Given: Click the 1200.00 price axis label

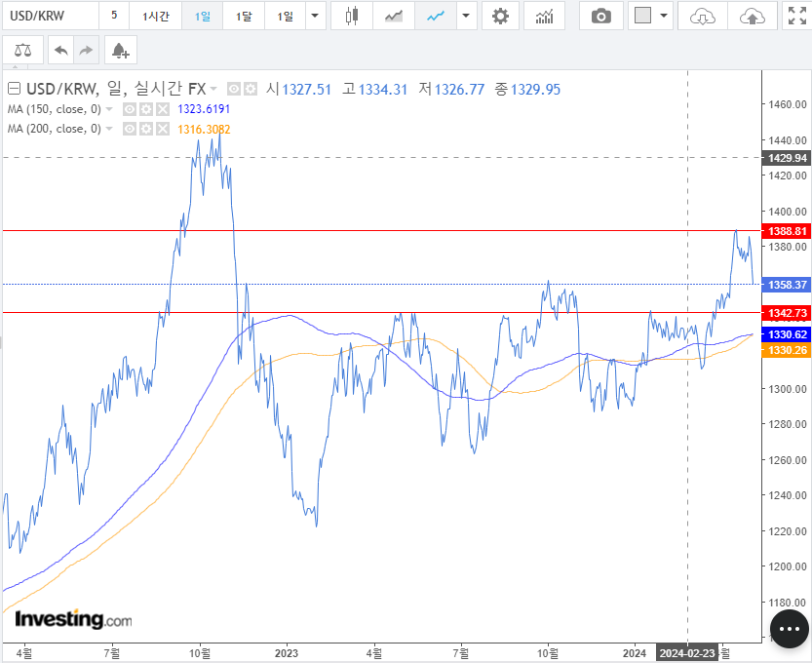Looking at the screenshot, I should 788,566.
